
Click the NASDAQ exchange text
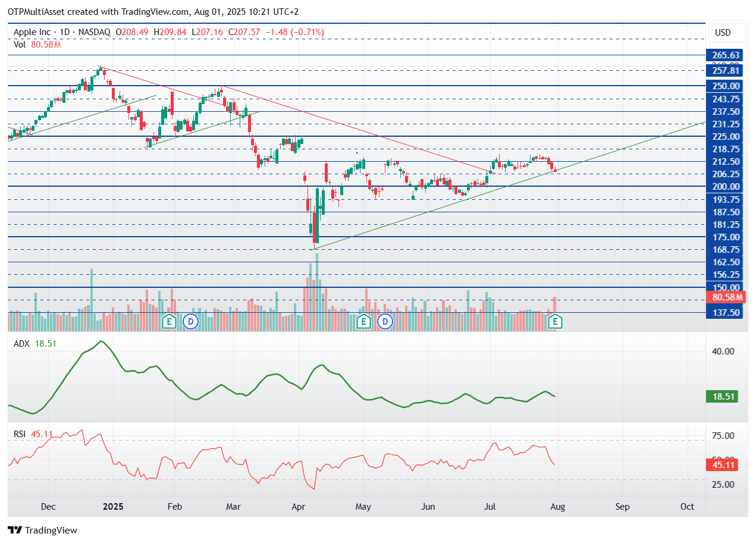pos(94,32)
